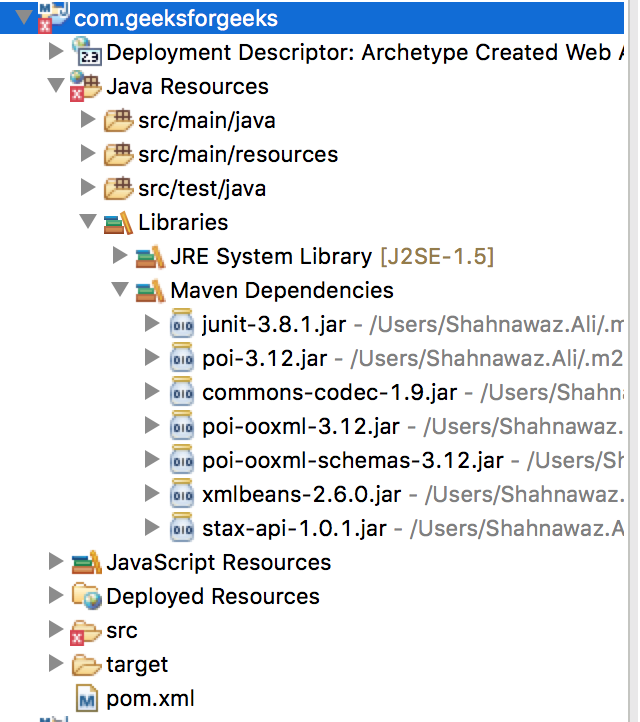Viewport: 640px width, 722px height.
Task: Expand JRE System Library [J2SE-1.5]
Action: pyautogui.click(x=120, y=255)
